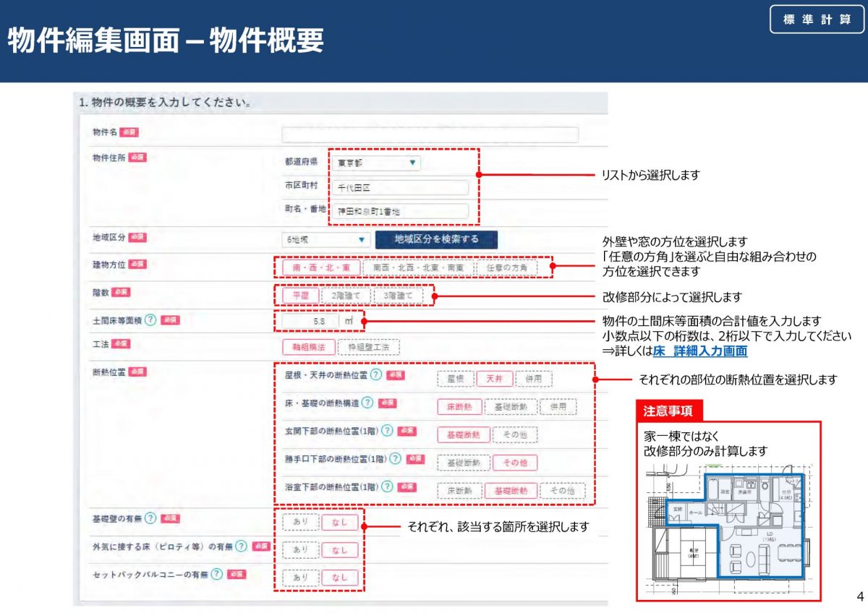Click help icon for 浴室下部の断熱位置

coord(388,486)
